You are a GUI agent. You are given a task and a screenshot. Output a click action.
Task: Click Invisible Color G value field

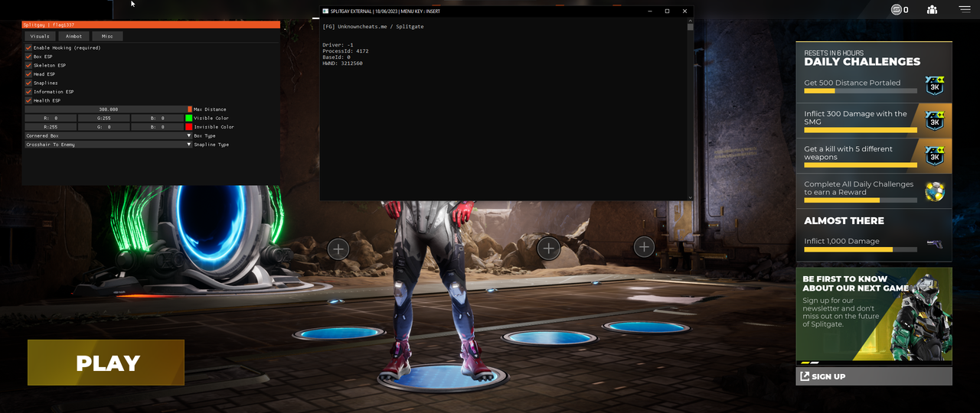coord(103,127)
